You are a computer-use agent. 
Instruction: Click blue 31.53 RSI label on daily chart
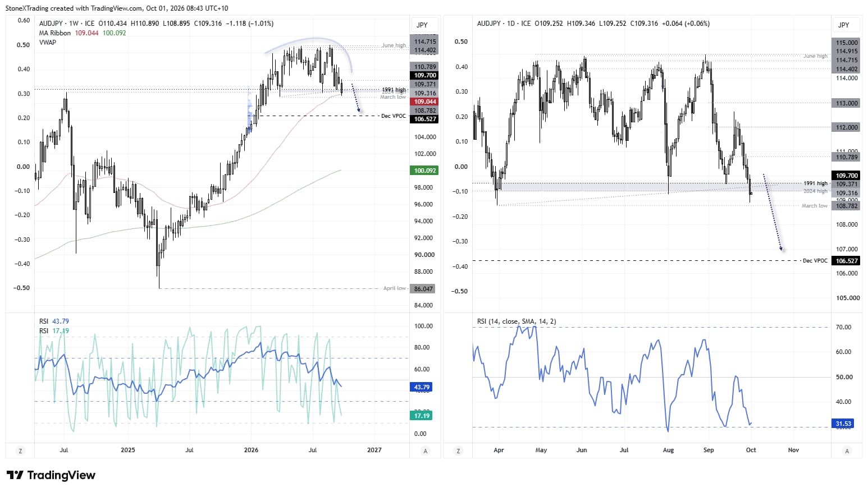pos(843,424)
